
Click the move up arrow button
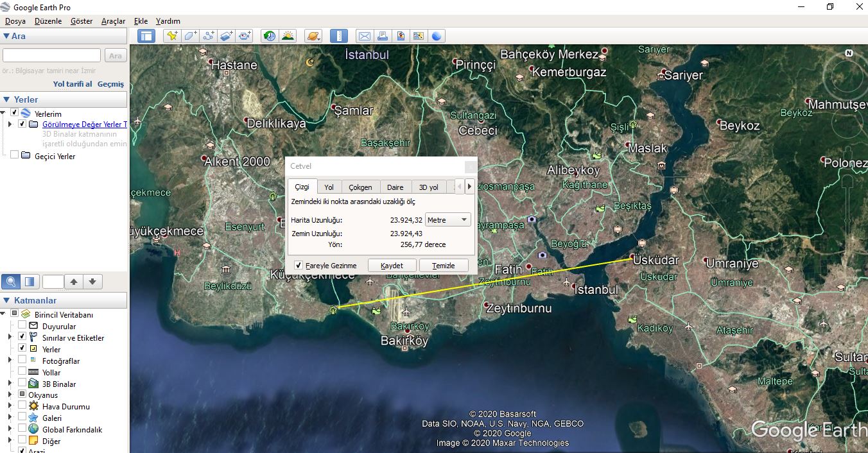(x=74, y=281)
